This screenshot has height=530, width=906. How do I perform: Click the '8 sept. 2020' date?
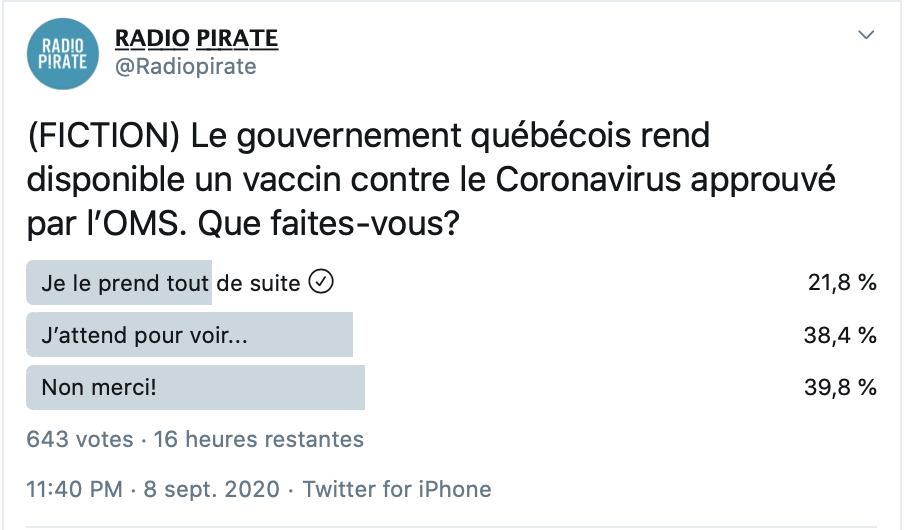click(211, 490)
